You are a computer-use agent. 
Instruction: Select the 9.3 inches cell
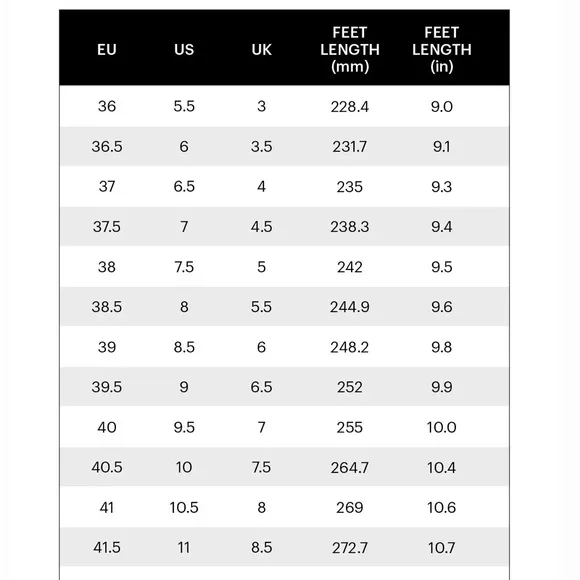tap(442, 186)
